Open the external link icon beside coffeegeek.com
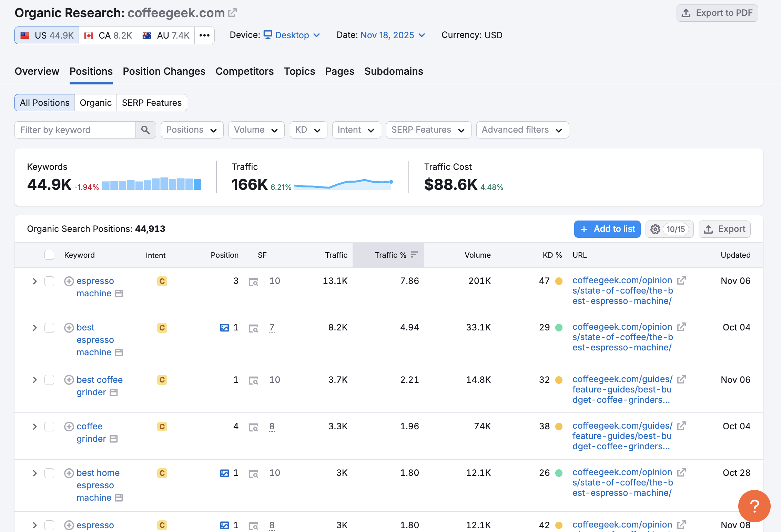This screenshot has width=781, height=532. pos(233,13)
